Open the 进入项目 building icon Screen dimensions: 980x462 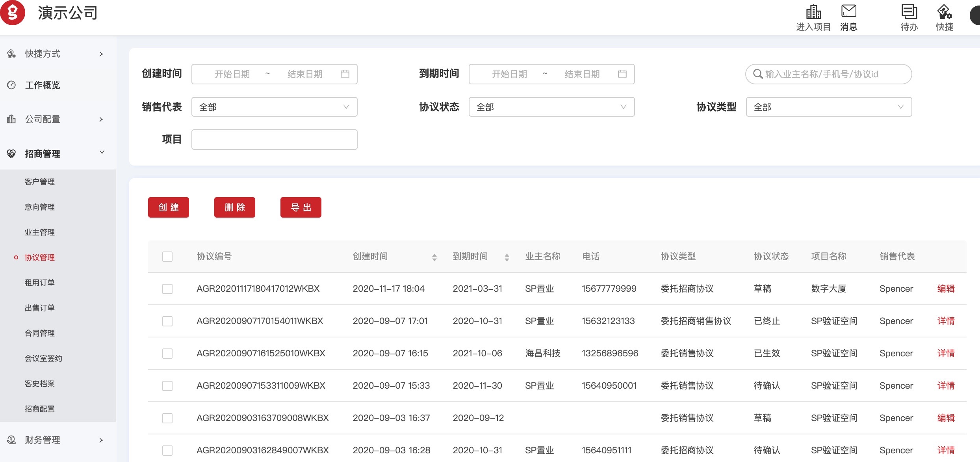pos(813,13)
